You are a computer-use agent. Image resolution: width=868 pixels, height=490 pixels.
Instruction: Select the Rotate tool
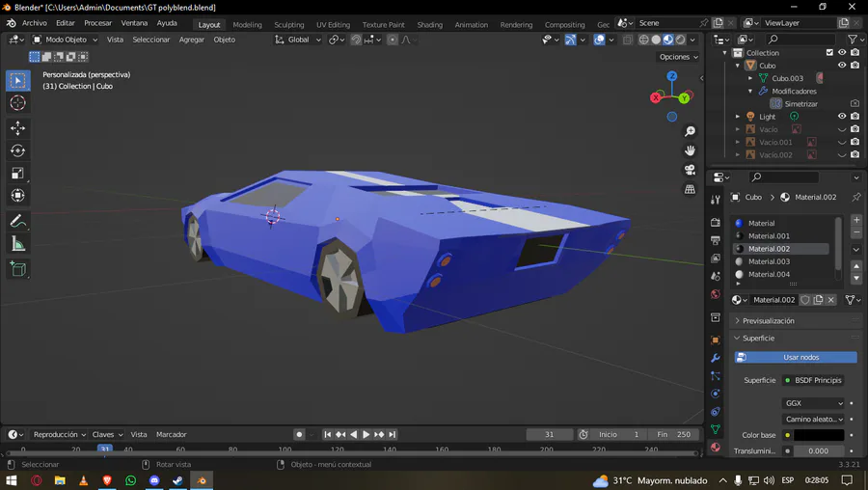point(17,150)
